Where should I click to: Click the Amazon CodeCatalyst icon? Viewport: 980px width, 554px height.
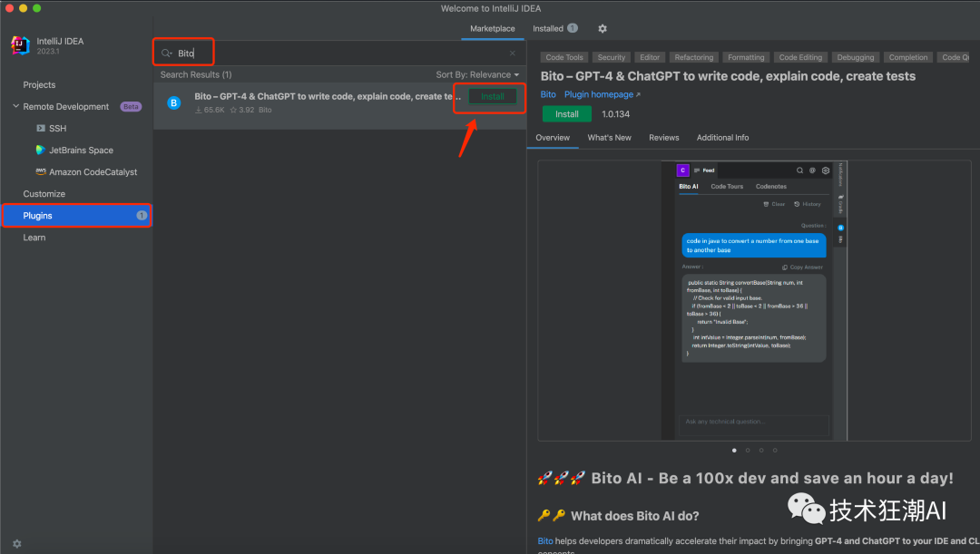pos(40,171)
